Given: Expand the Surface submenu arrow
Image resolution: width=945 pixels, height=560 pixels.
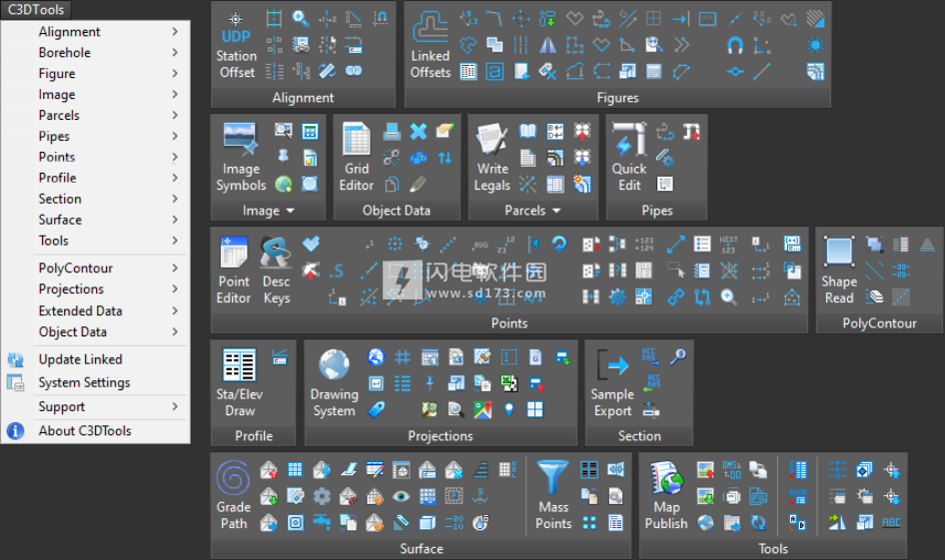Looking at the screenshot, I should (175, 220).
